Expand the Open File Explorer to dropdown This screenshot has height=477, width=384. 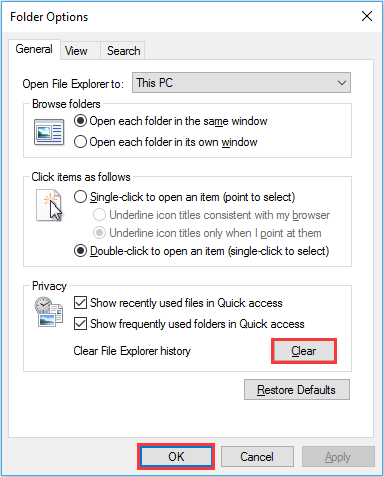(241, 83)
